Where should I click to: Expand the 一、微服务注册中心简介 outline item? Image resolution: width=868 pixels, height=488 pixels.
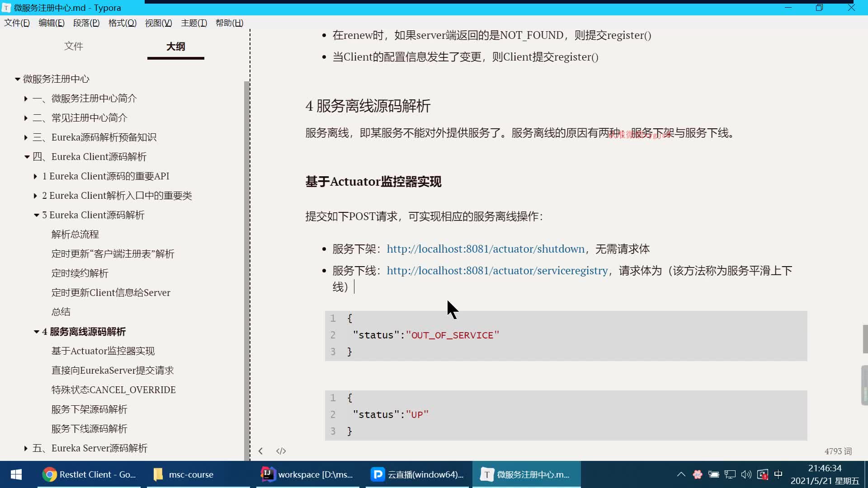click(x=25, y=99)
